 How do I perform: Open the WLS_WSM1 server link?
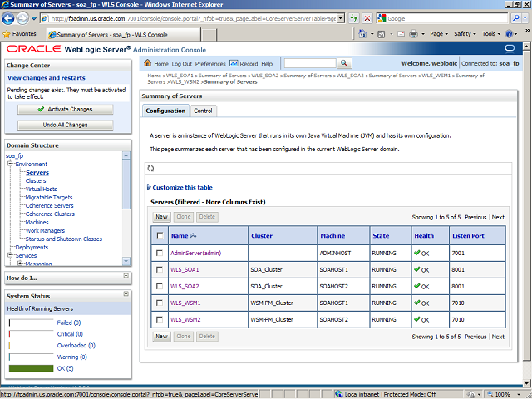pyautogui.click(x=185, y=303)
